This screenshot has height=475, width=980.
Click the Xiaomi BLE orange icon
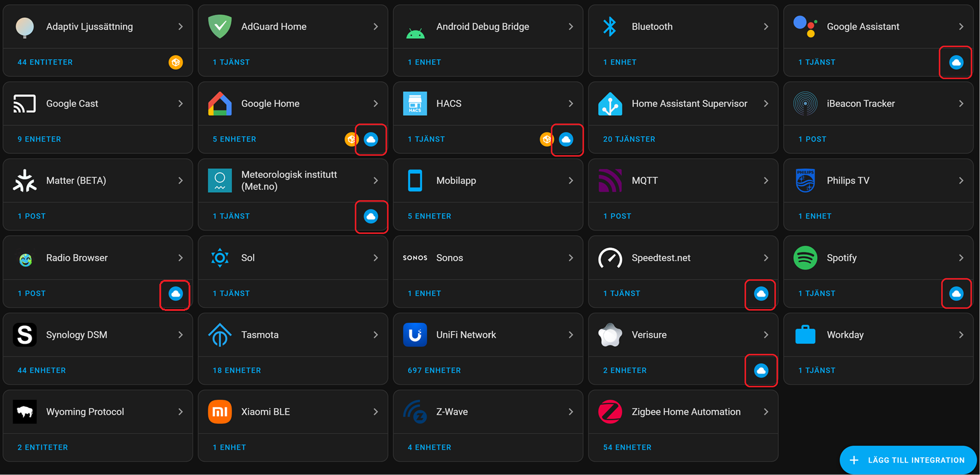(220, 412)
